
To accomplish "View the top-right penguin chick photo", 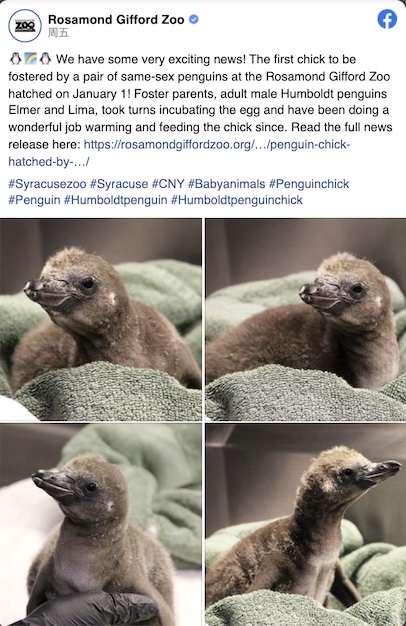I will 306,319.
